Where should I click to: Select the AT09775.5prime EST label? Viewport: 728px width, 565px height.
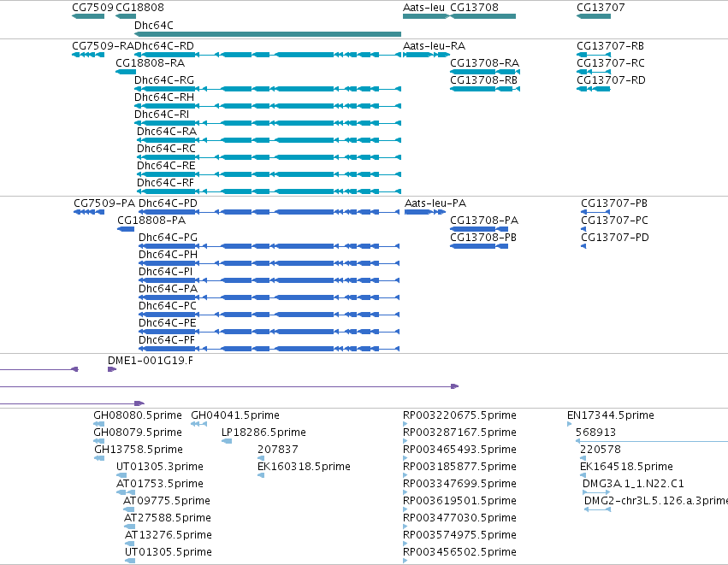[167, 501]
